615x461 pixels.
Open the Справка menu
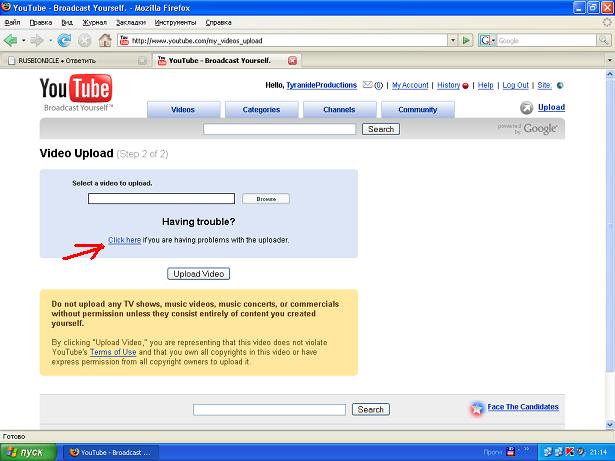click(218, 22)
